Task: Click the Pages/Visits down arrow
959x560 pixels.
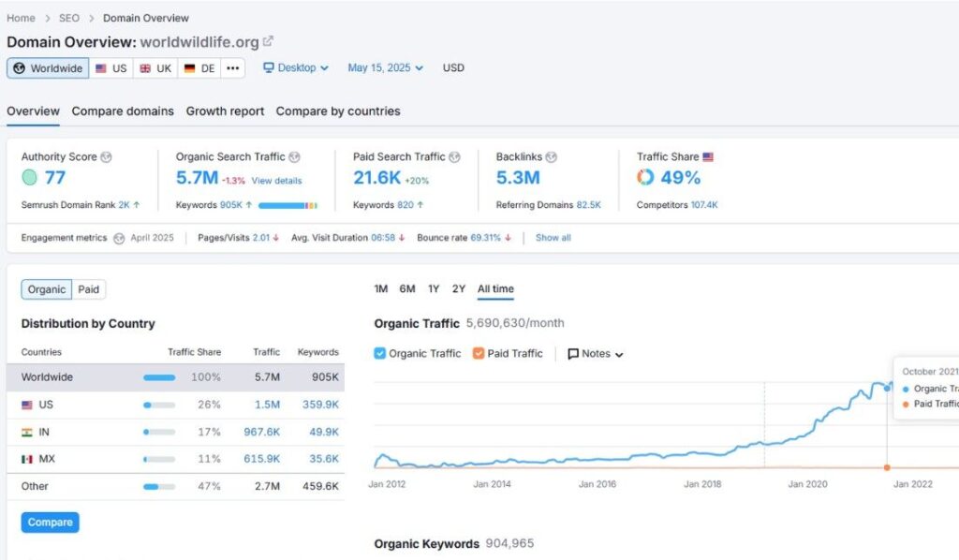Action: [x=276, y=238]
